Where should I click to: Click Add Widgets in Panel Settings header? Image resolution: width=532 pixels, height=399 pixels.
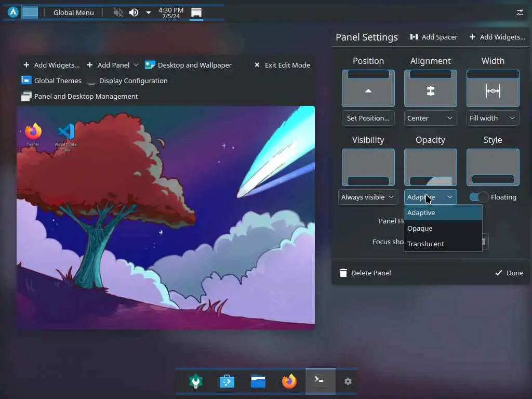point(497,37)
